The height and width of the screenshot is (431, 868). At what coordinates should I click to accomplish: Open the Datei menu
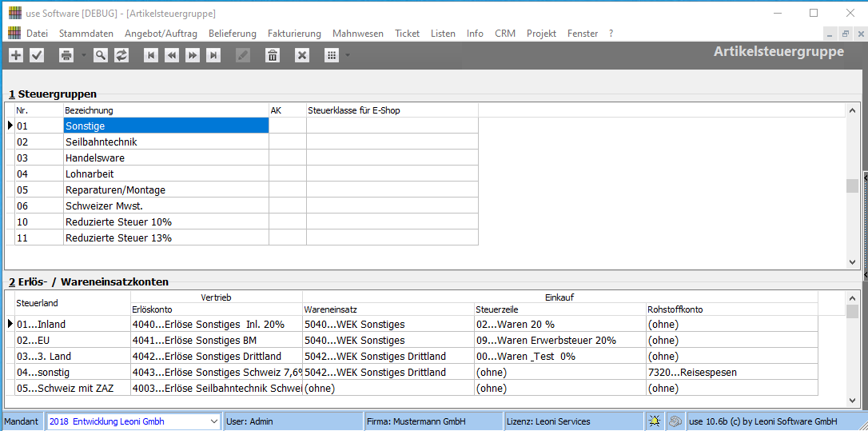coord(37,34)
